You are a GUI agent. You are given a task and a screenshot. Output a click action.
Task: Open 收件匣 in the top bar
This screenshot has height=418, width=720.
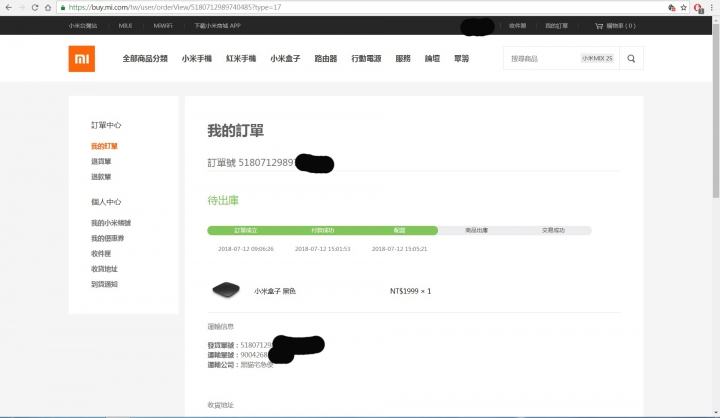(518, 26)
